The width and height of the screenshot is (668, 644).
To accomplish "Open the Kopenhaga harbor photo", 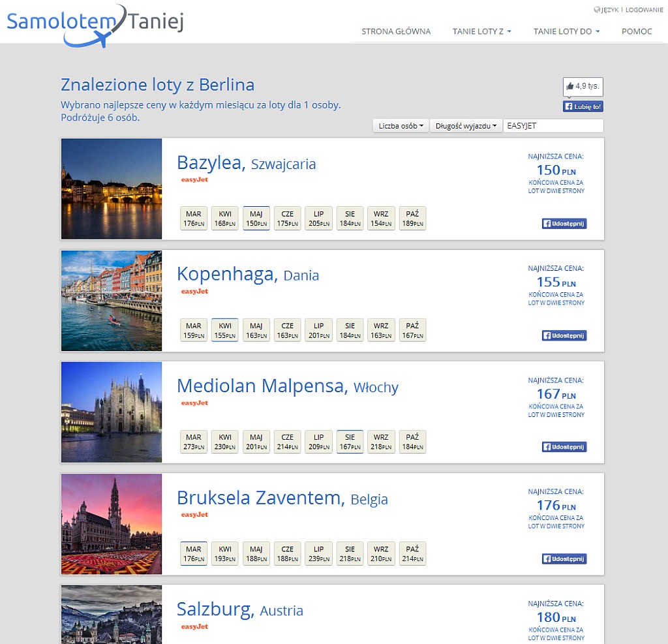I will click(x=112, y=301).
